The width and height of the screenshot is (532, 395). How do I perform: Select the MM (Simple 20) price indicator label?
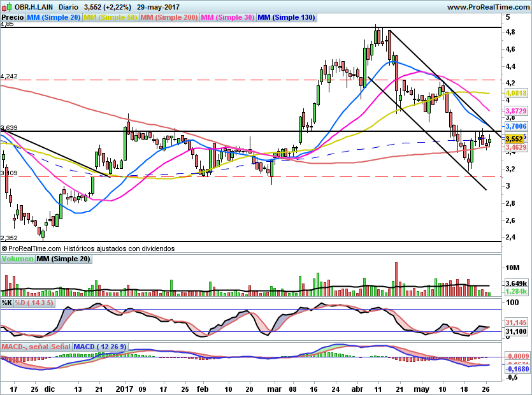click(x=54, y=18)
